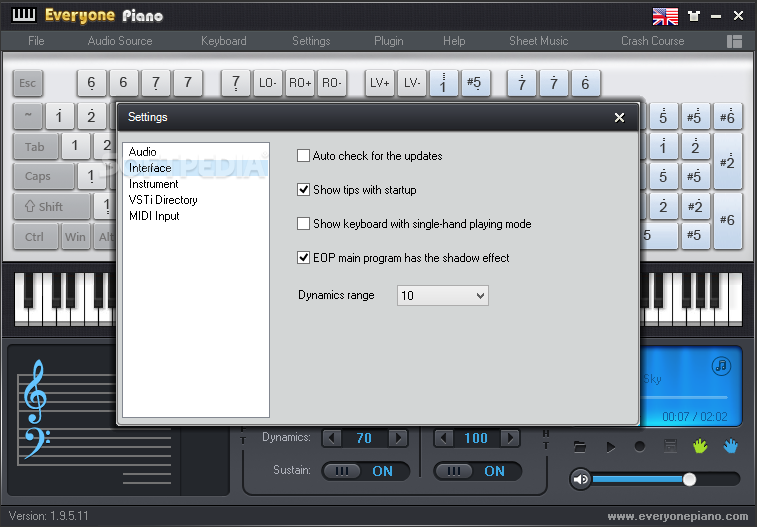
Task: Select VSTi Directory in the settings list
Action: tap(196, 200)
